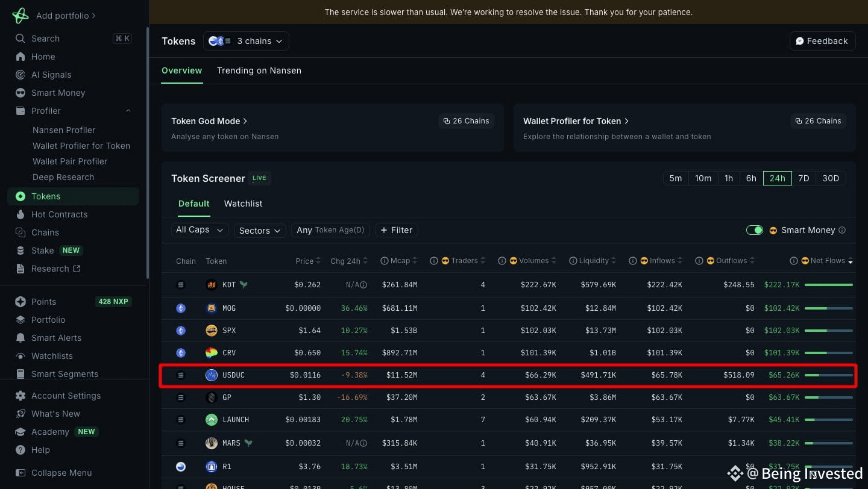This screenshot has height=489, width=868.
Task: Expand the Add portfolio menu
Action: point(66,16)
